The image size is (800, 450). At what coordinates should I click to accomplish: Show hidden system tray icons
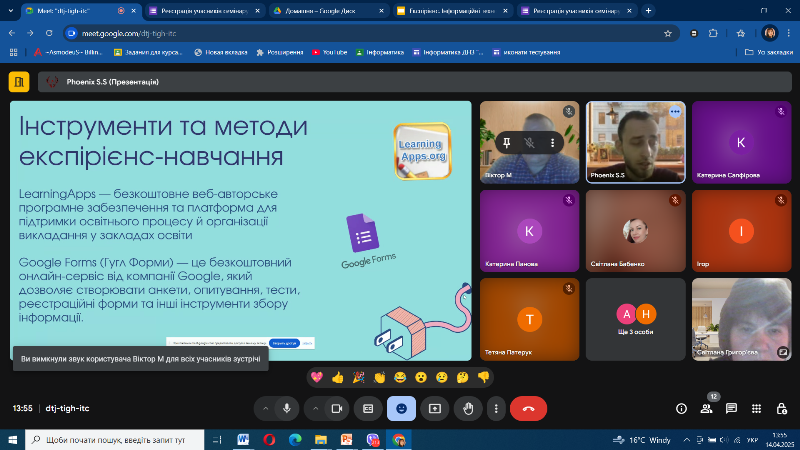click(x=687, y=440)
